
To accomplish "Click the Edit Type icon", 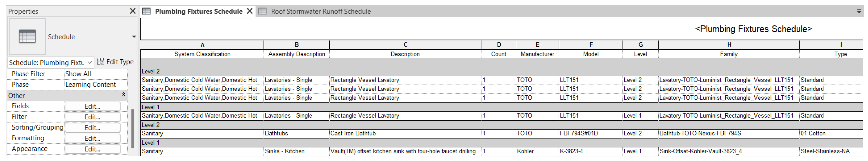I will coord(100,61).
